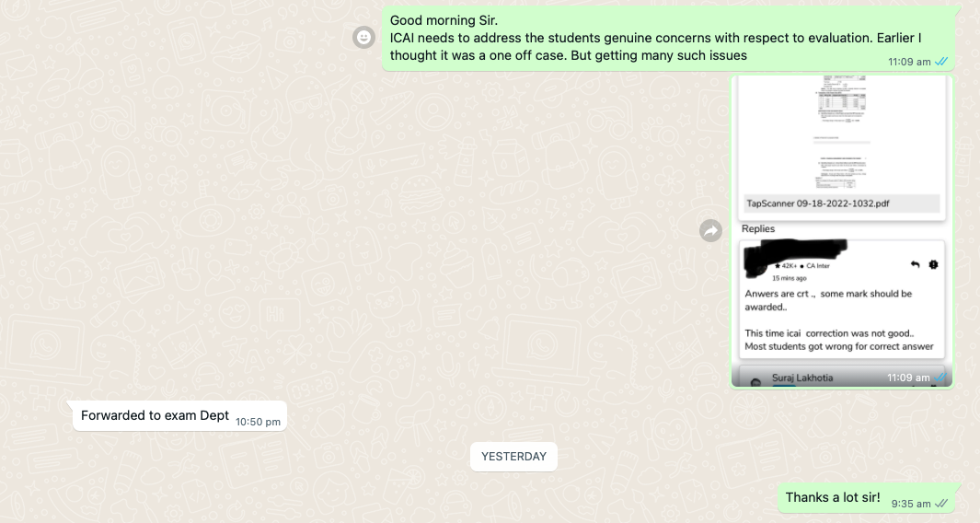Click the reply arrow icon in embedded screenshot
Screen dimensions: 980x523
915,264
